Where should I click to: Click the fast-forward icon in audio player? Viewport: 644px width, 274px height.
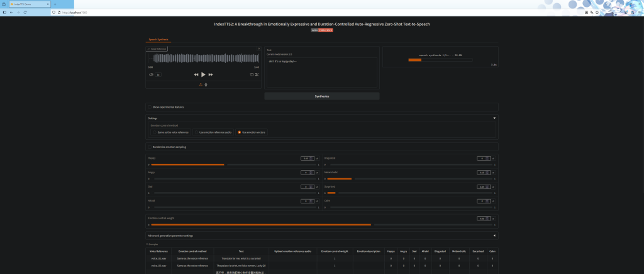point(210,74)
